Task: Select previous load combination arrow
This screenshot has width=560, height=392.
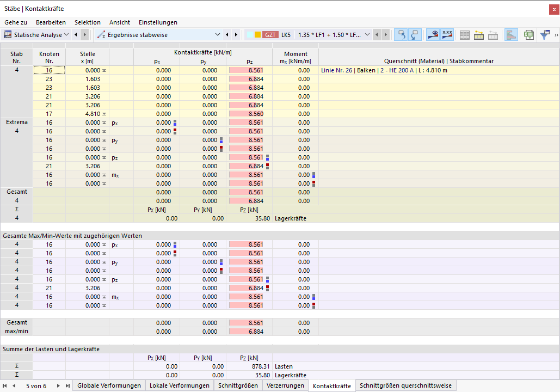Action: click(x=377, y=35)
